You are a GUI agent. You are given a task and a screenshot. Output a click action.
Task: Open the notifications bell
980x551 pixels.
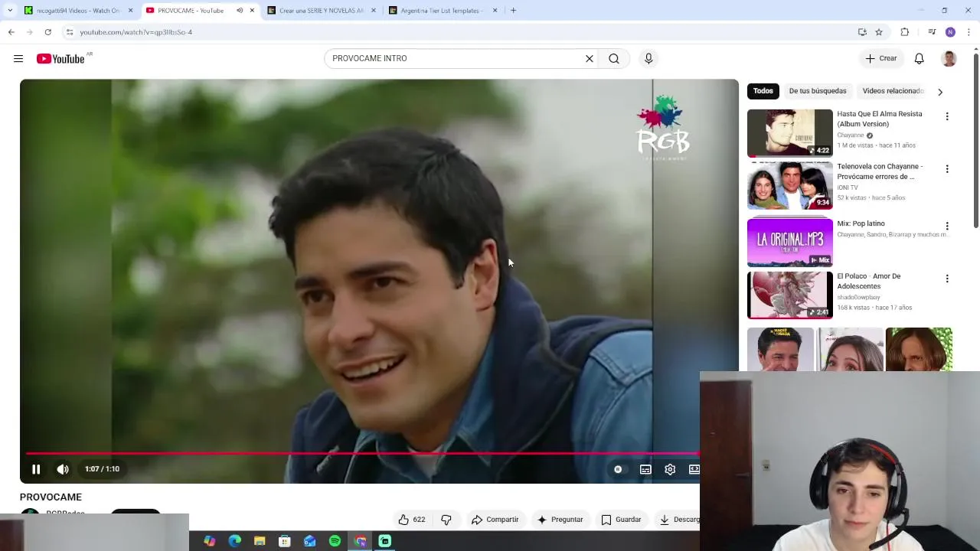coord(920,59)
